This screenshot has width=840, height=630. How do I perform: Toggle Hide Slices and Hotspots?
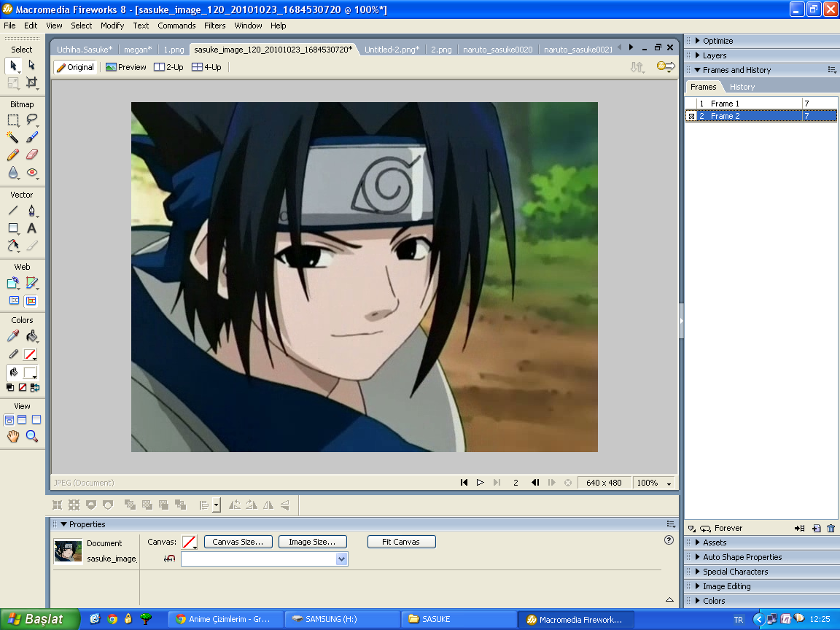click(14, 300)
